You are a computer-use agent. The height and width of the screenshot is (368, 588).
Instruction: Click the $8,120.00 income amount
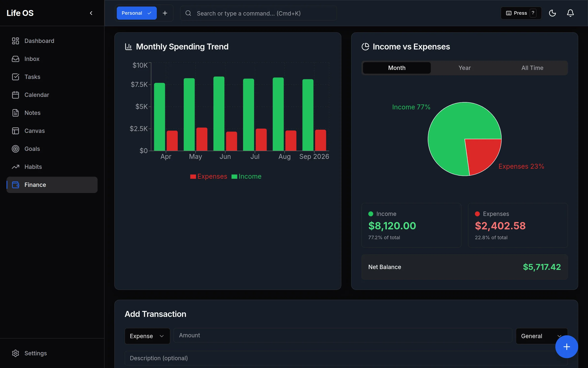[x=392, y=226]
